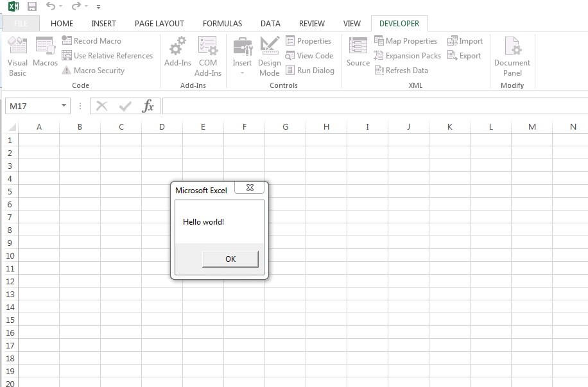Click View Code
Viewport: 588px width, 387px height.
tap(309, 55)
